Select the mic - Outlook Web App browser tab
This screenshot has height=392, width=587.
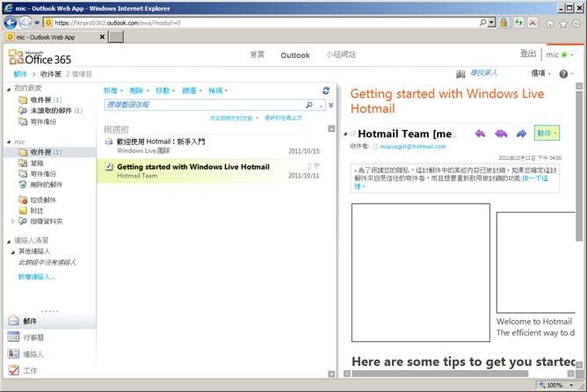coord(55,37)
